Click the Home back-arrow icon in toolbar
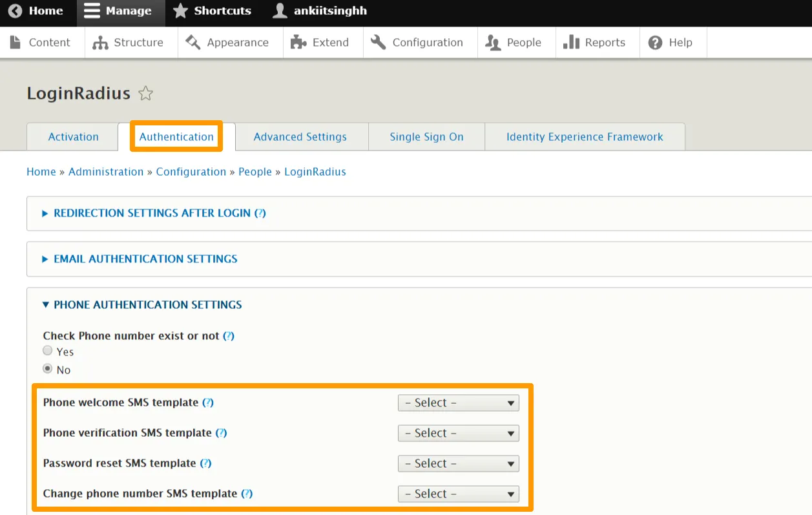 tap(16, 11)
